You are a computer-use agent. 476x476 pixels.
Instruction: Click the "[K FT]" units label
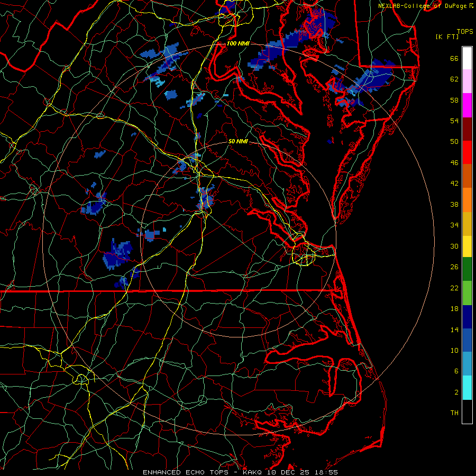coord(447,37)
